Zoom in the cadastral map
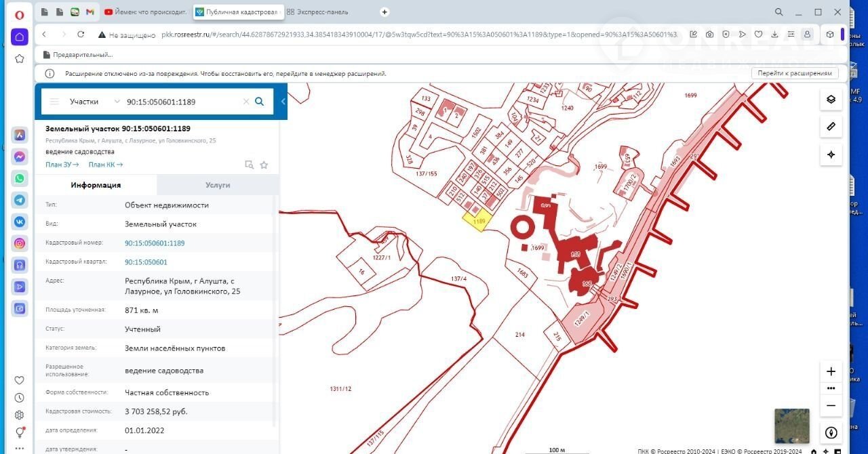 point(831,371)
